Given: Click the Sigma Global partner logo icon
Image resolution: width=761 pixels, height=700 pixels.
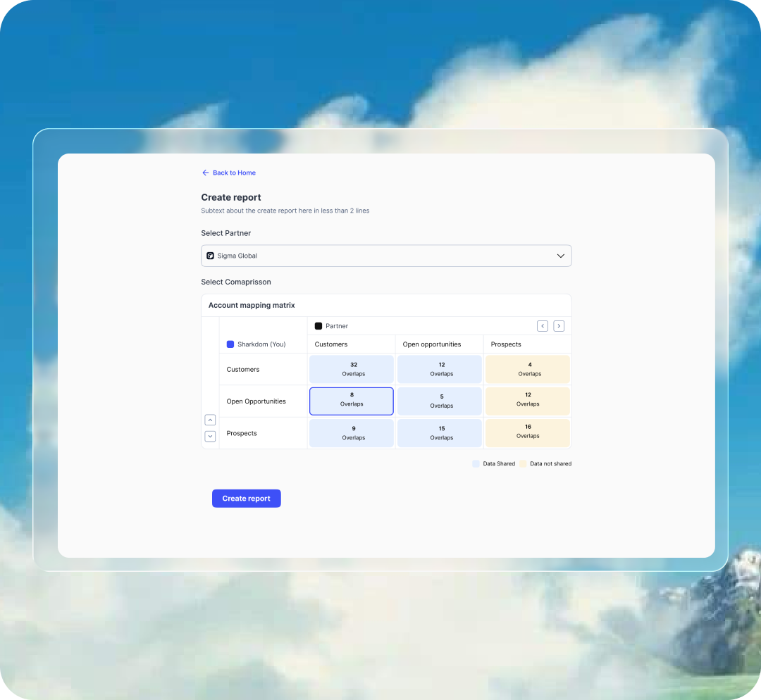Looking at the screenshot, I should click(210, 256).
